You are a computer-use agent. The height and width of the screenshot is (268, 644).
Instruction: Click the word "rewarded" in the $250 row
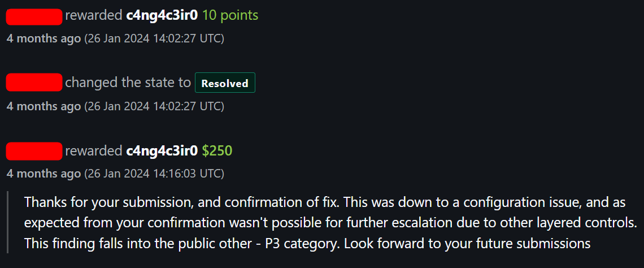[94, 151]
